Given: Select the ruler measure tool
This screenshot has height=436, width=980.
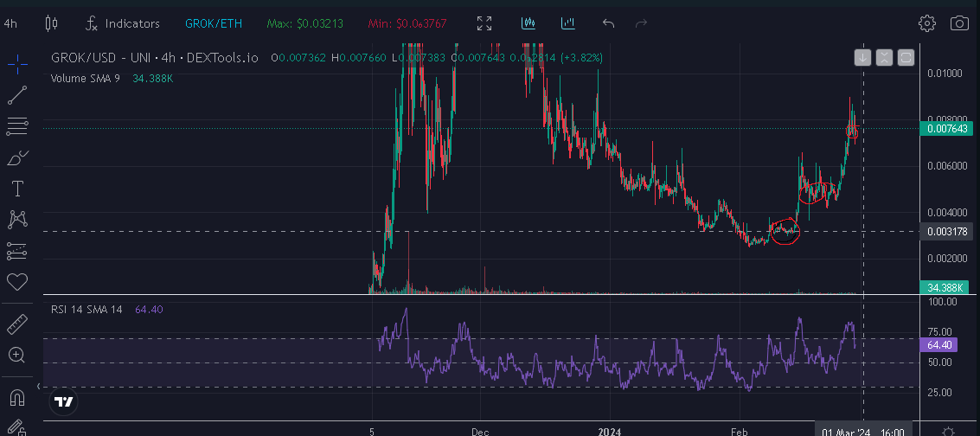Looking at the screenshot, I should (x=17, y=324).
